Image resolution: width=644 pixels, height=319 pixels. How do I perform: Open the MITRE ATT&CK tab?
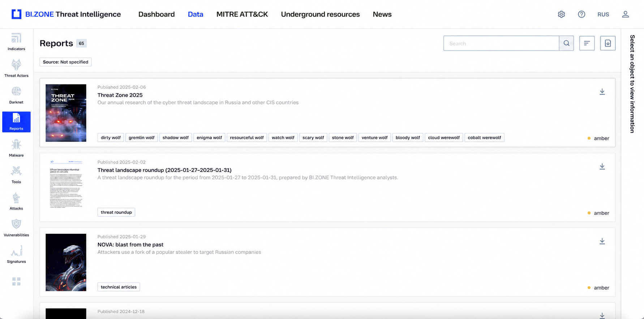(242, 14)
